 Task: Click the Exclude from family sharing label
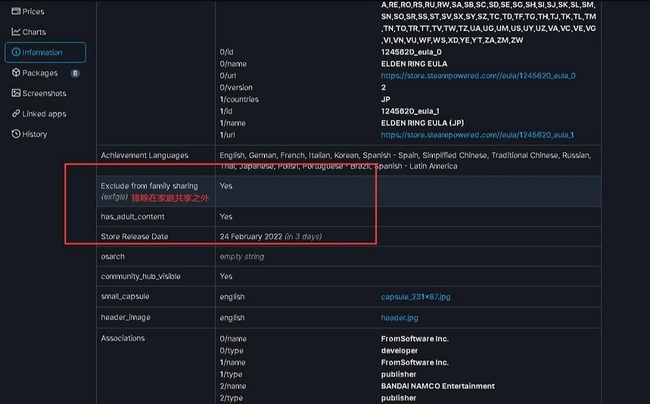tap(149, 186)
